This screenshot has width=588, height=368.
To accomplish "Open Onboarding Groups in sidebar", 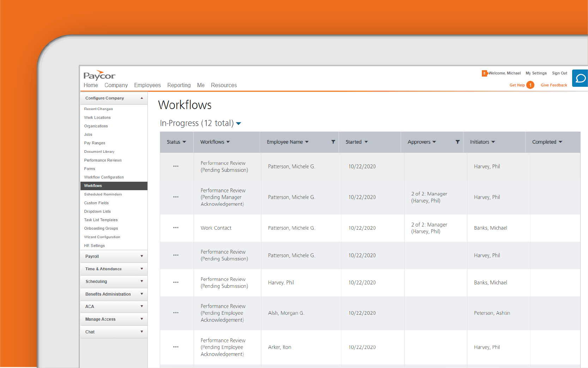I will click(x=101, y=228).
